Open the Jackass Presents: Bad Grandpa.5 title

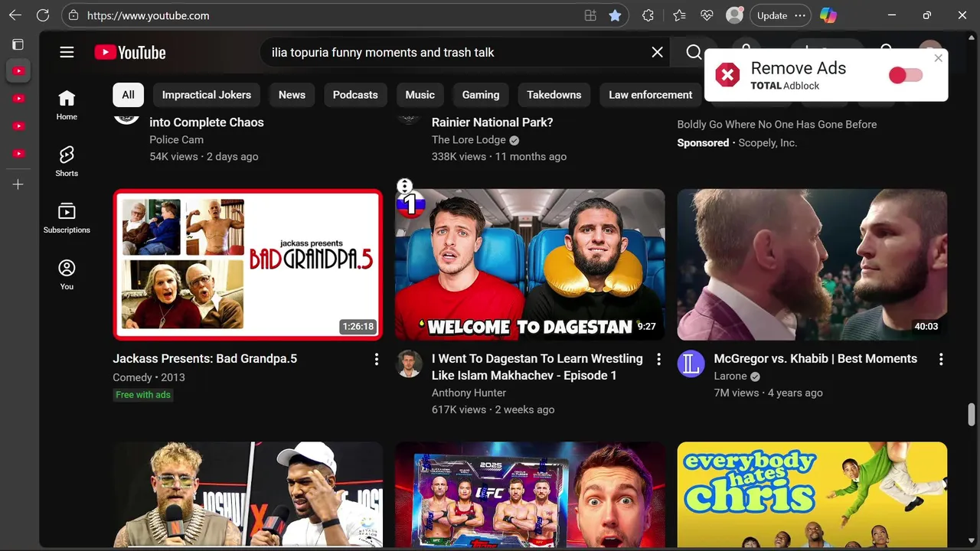point(204,358)
